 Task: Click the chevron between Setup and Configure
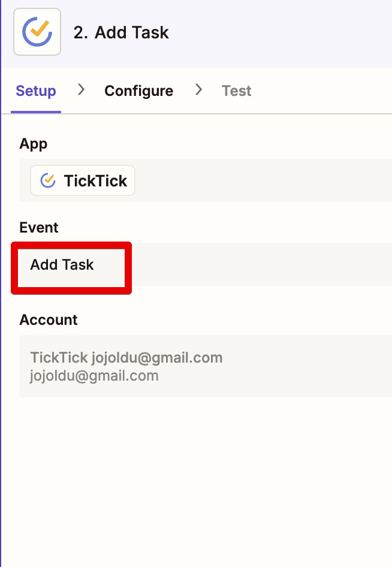82,90
